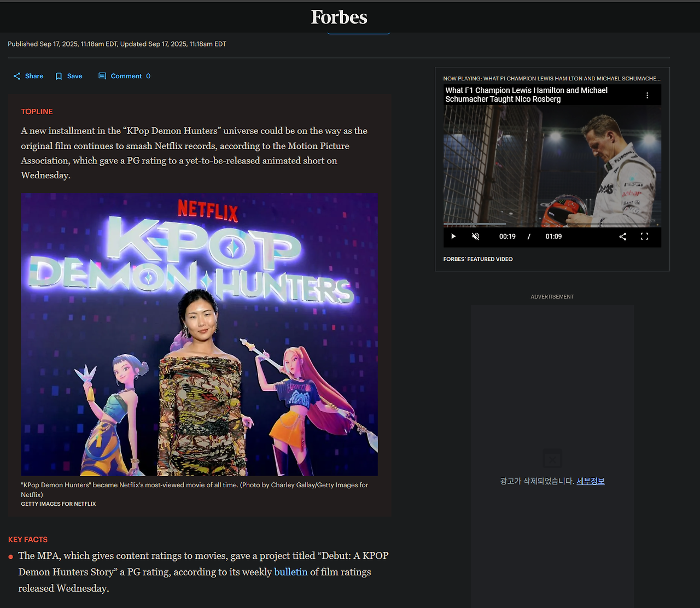Open the 세부정보 ad details link
This screenshot has height=608, width=700.
[x=591, y=481]
